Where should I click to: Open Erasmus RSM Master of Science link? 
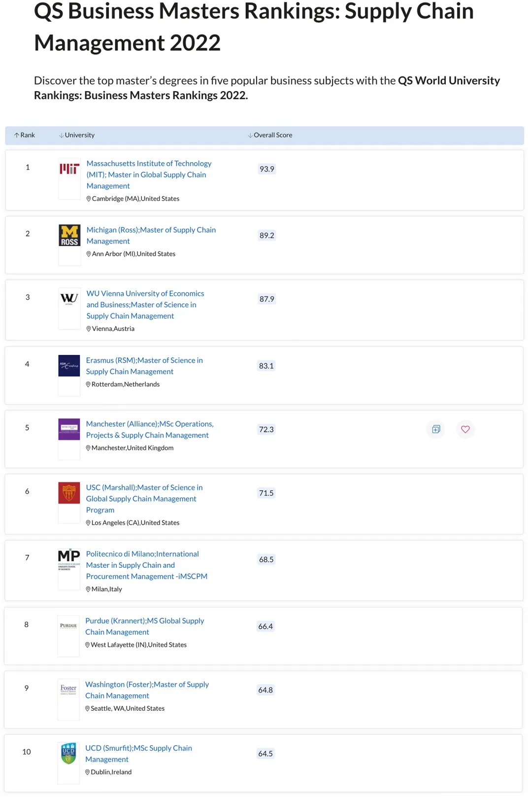(144, 366)
